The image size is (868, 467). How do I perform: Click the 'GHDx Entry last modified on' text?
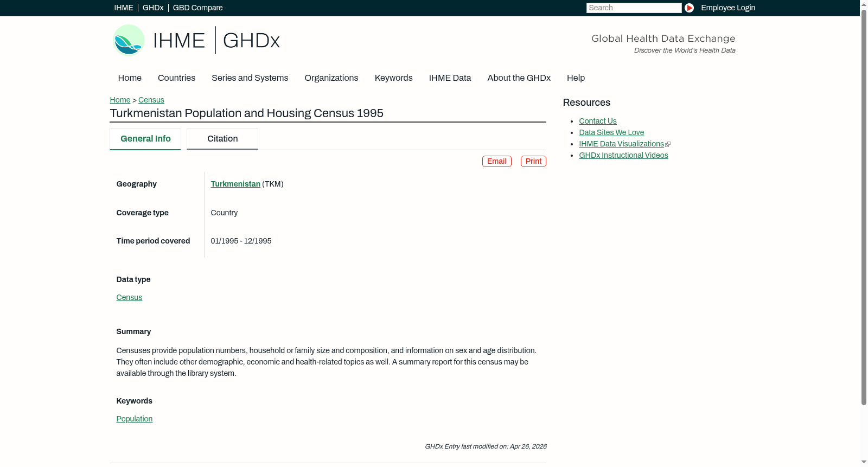(486, 446)
